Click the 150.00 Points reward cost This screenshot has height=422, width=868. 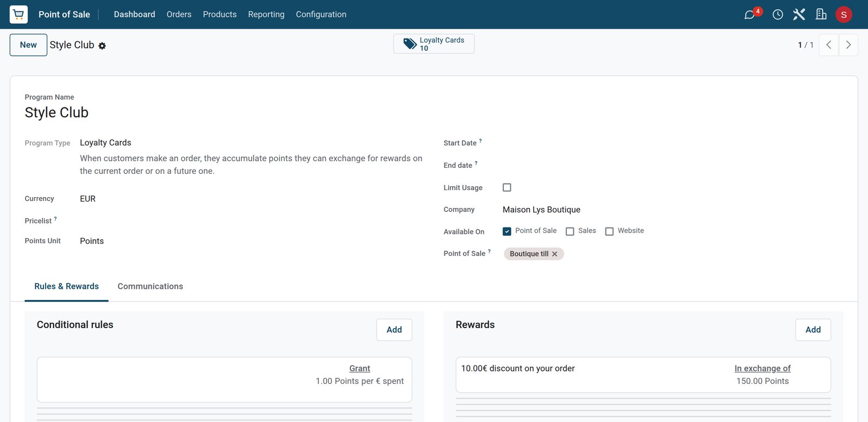[763, 381]
